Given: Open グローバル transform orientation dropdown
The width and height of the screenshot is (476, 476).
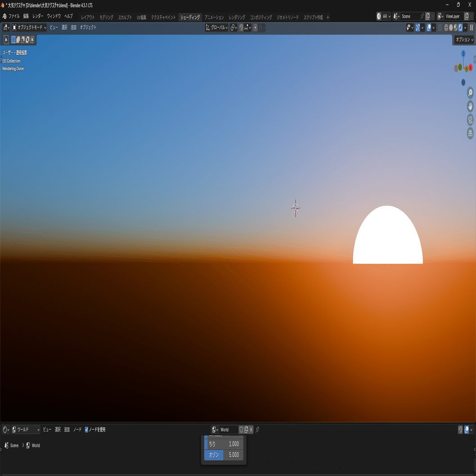Looking at the screenshot, I should coord(217,27).
